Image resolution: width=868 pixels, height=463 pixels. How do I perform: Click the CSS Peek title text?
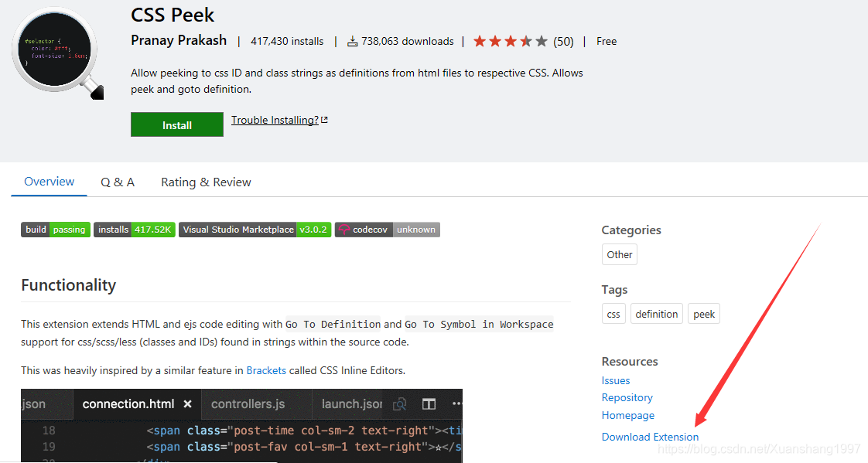click(173, 15)
